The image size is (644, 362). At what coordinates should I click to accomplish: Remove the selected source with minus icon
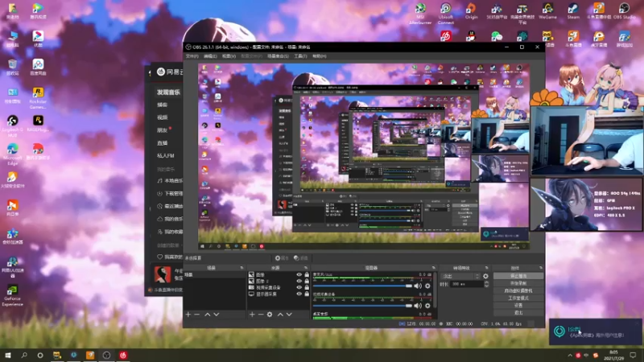pos(261,315)
